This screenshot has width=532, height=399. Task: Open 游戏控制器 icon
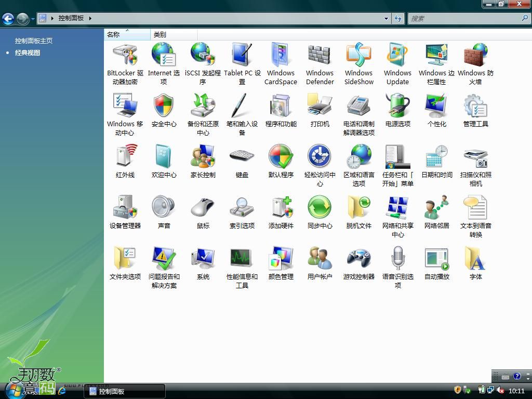pos(358,259)
